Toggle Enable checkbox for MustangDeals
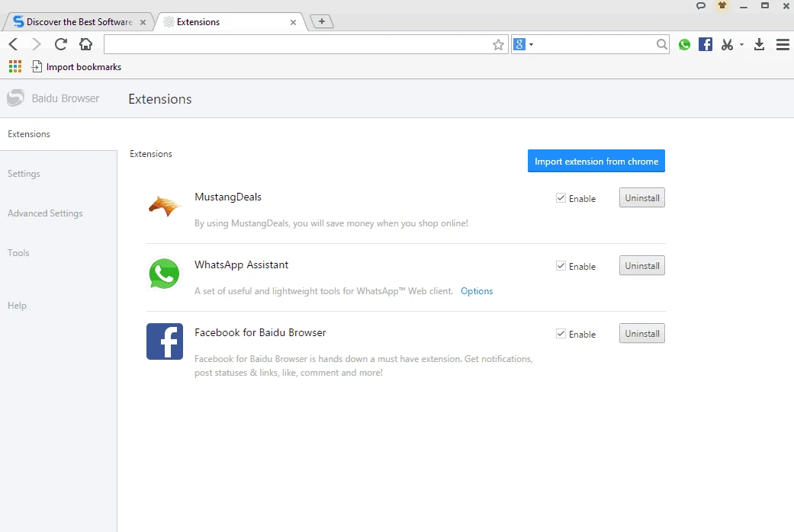794x532 pixels. point(561,198)
